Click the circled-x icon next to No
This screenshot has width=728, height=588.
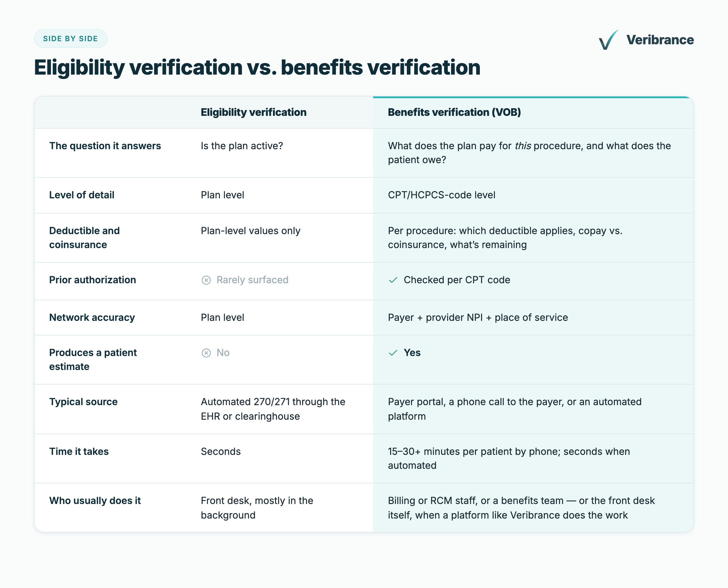206,353
